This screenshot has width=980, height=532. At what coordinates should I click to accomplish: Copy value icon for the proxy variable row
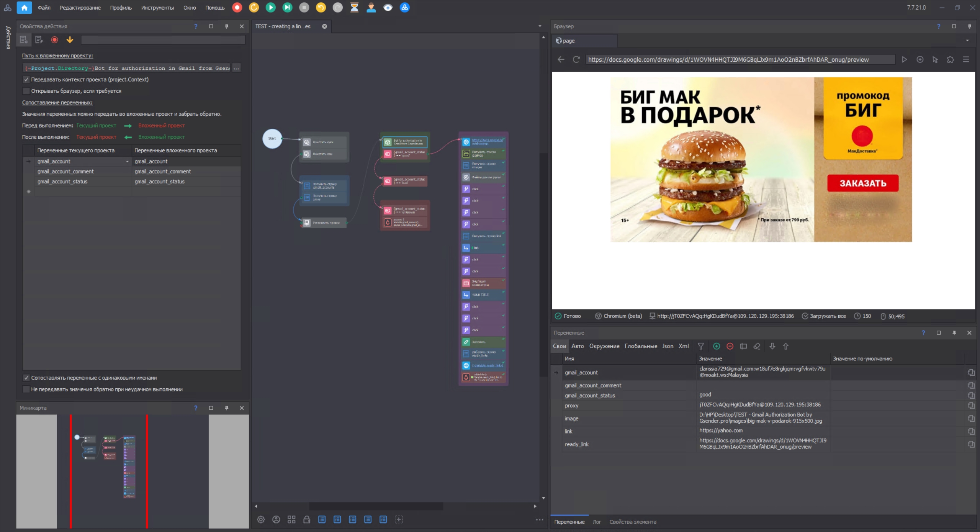(971, 405)
